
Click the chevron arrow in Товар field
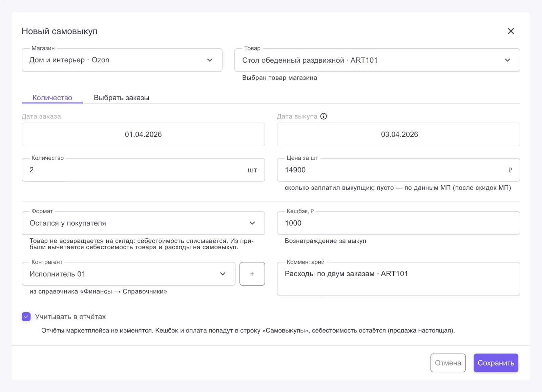point(507,60)
